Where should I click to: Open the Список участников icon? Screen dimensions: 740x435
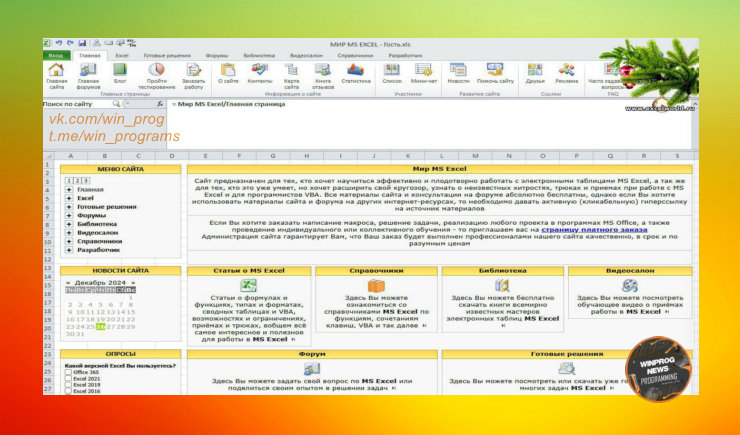392,70
